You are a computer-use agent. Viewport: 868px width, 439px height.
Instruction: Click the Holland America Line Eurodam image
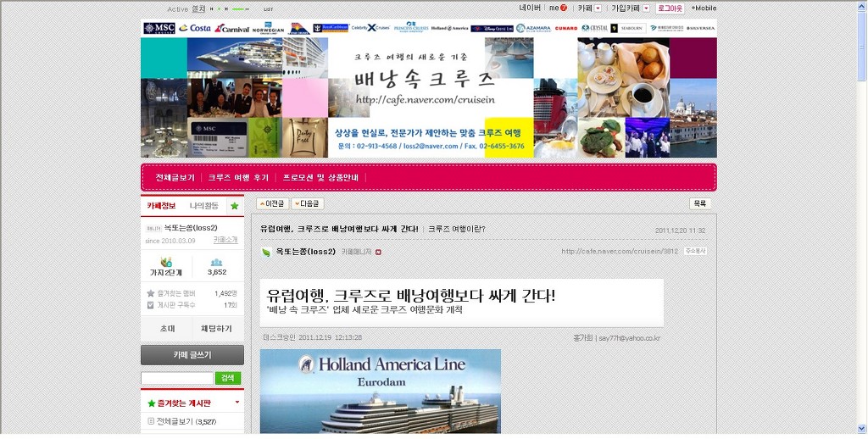click(x=381, y=391)
